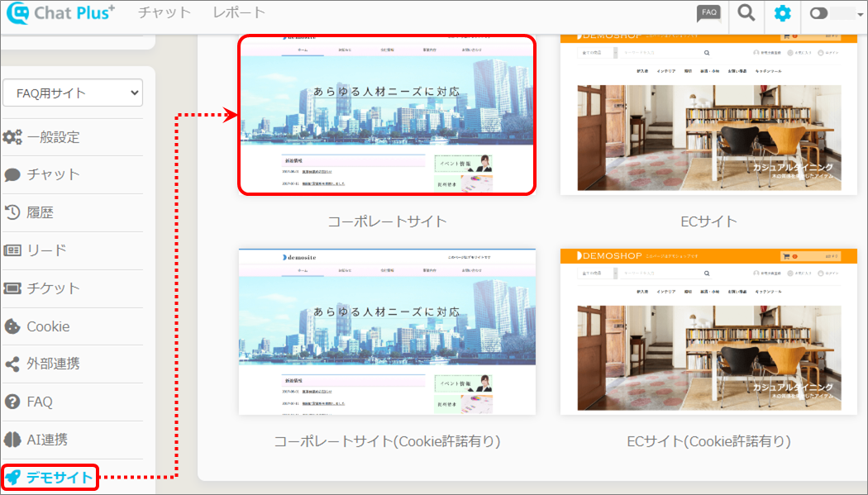
Task: Open the レポート top menu
Action: 239,12
